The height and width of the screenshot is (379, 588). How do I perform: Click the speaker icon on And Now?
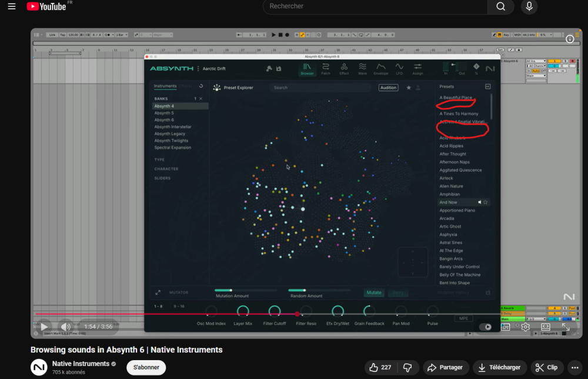point(479,202)
